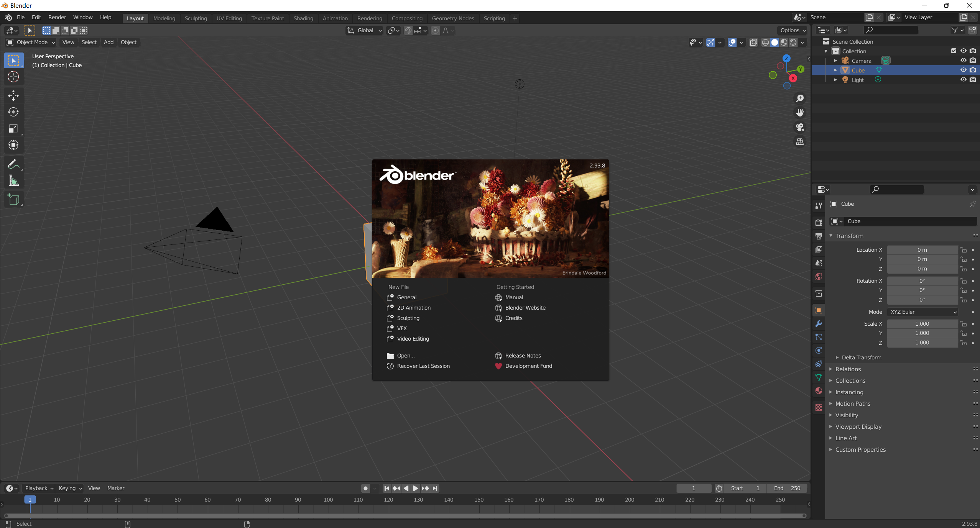
Task: Click the Location X value field
Action: pyautogui.click(x=922, y=250)
